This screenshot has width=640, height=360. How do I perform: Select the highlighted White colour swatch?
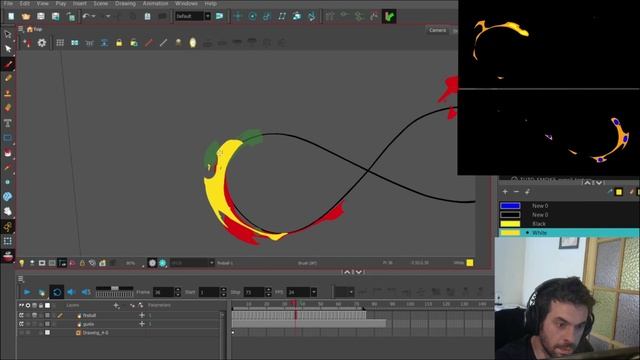pos(510,233)
